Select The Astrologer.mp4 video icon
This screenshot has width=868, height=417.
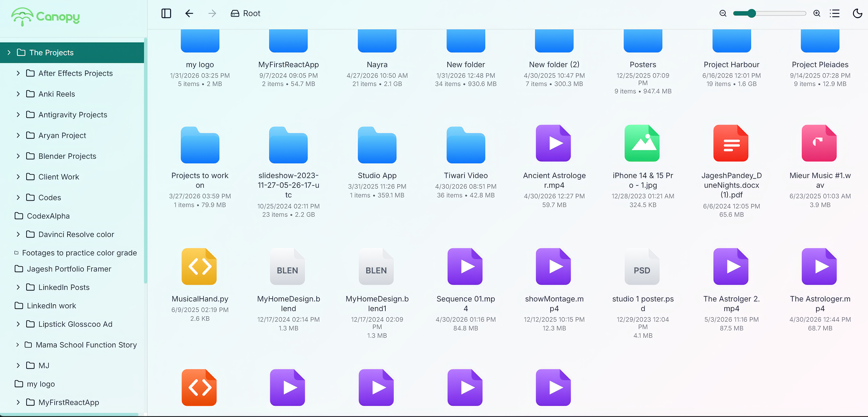(x=819, y=267)
